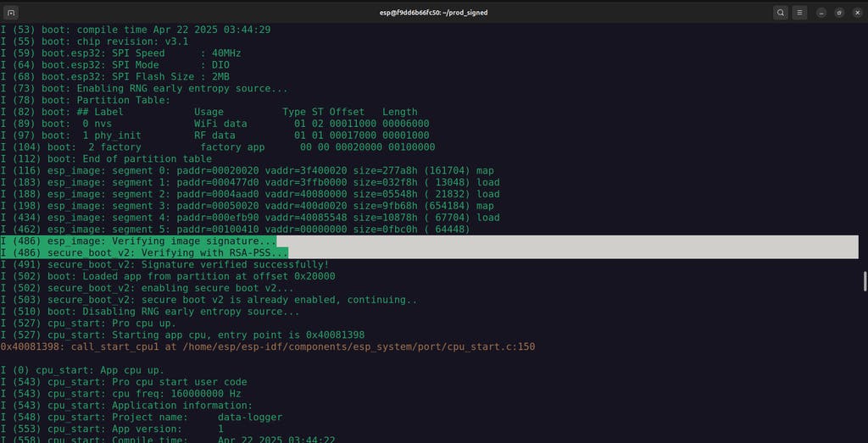Screen dimensions: 868x443
Task: Minimize the terminal window
Action: (x=821, y=12)
